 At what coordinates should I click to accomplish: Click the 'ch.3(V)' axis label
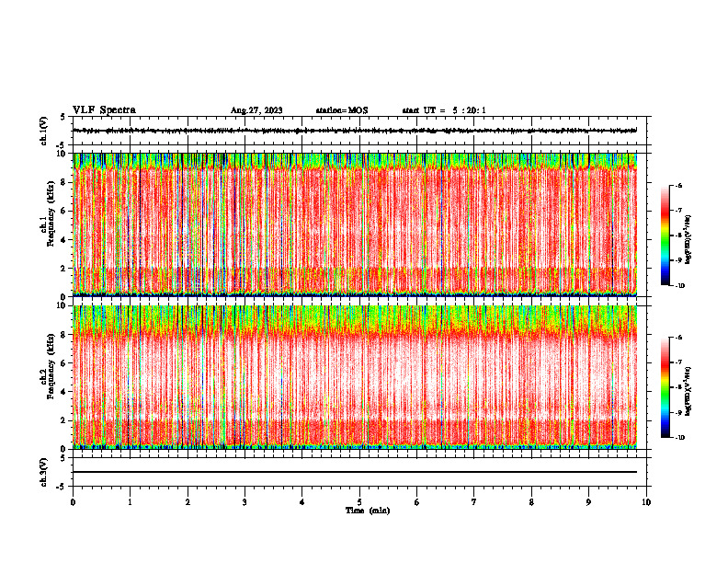(x=43, y=472)
